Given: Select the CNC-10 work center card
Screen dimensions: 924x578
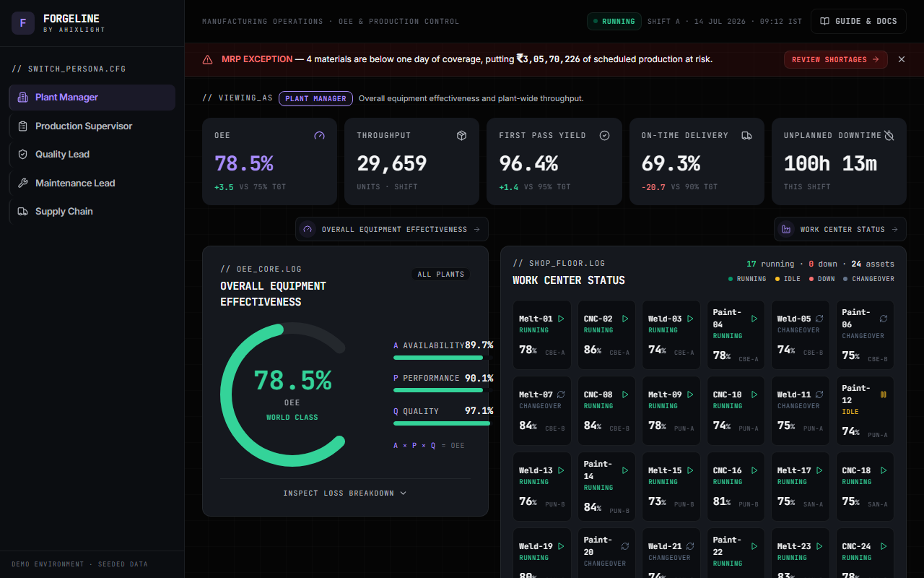Looking at the screenshot, I should click(736, 410).
